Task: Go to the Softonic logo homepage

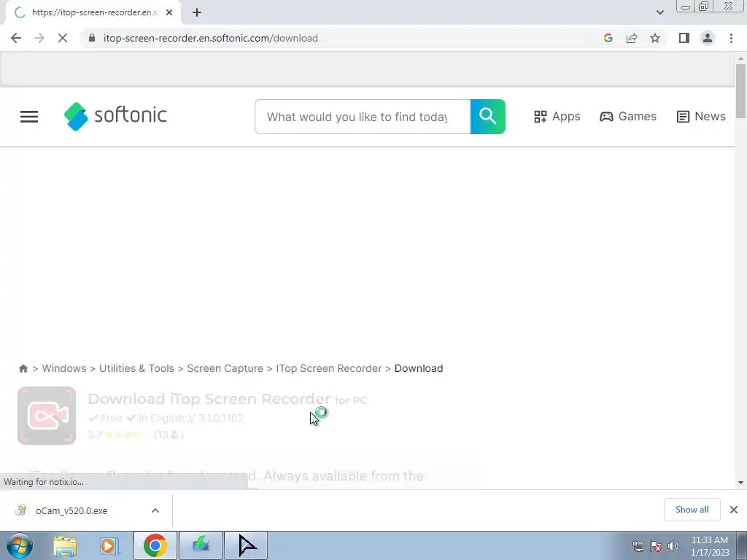Action: pyautogui.click(x=115, y=116)
